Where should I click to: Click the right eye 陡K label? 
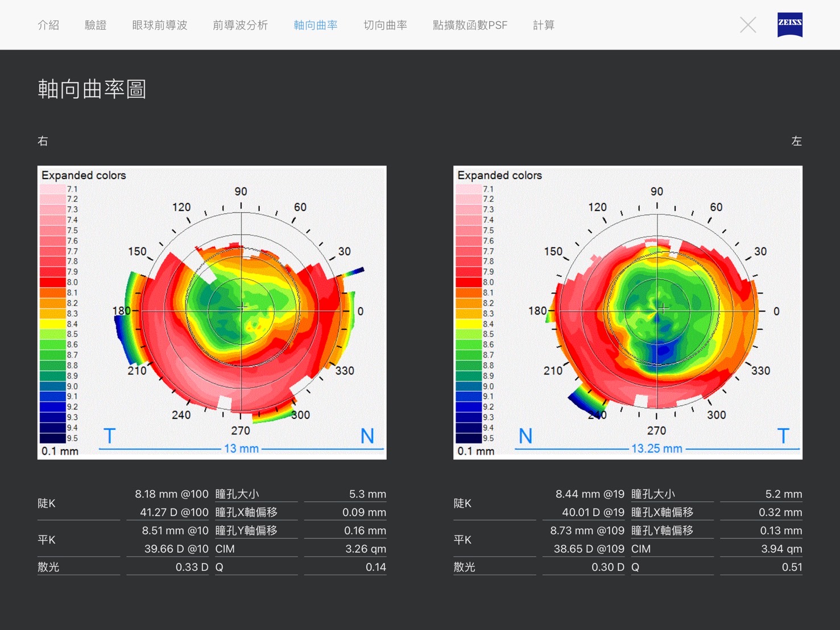pos(47,503)
